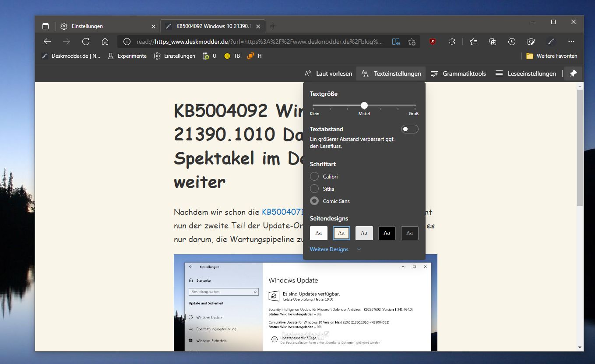Image resolution: width=595 pixels, height=364 pixels.
Task: Open the Extensions puzzle icon
Action: click(x=452, y=42)
